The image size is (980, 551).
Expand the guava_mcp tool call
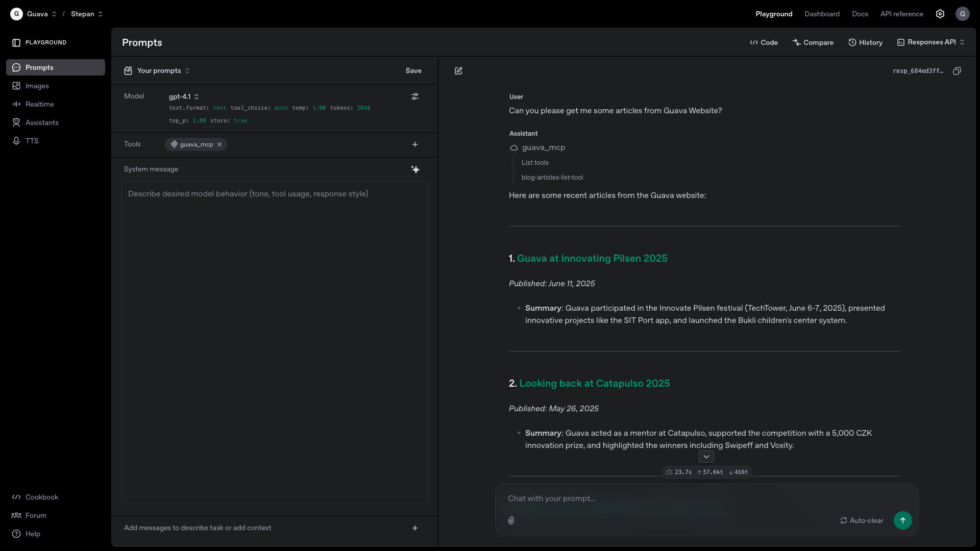[537, 147]
